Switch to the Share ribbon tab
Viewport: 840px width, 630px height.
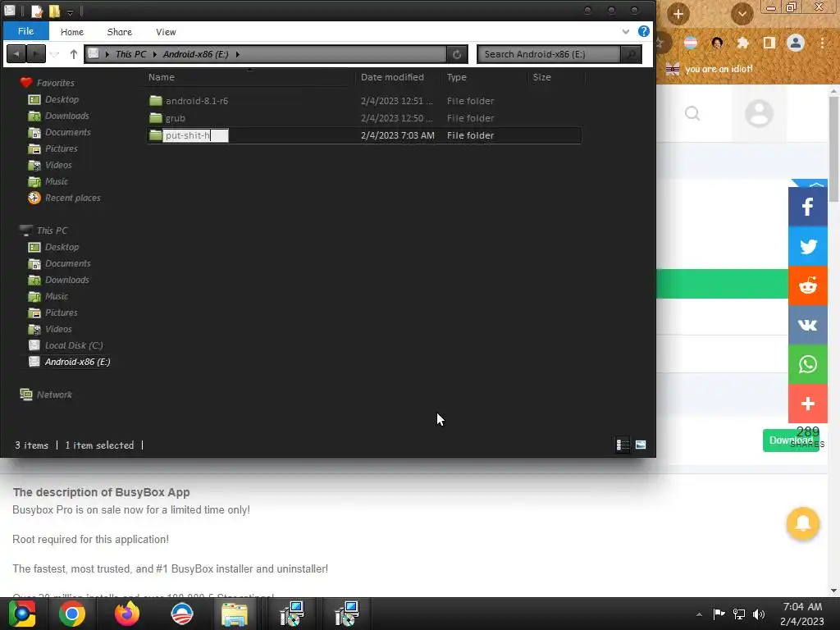point(120,32)
